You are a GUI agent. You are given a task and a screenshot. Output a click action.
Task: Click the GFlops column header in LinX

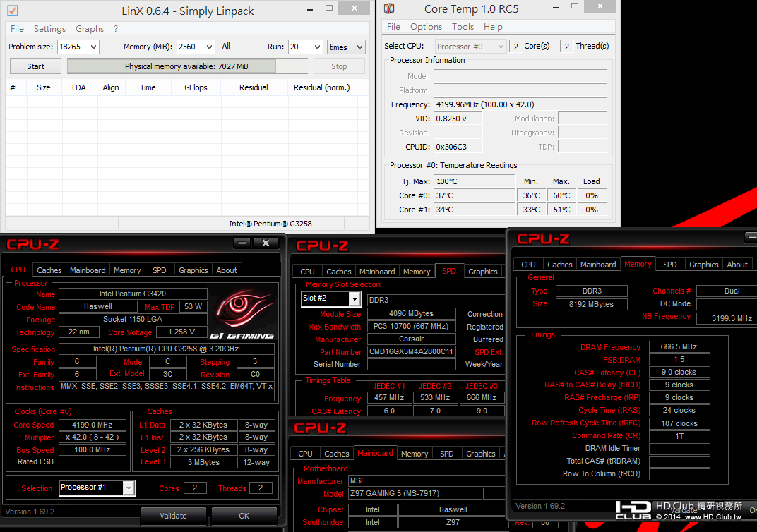(x=196, y=87)
